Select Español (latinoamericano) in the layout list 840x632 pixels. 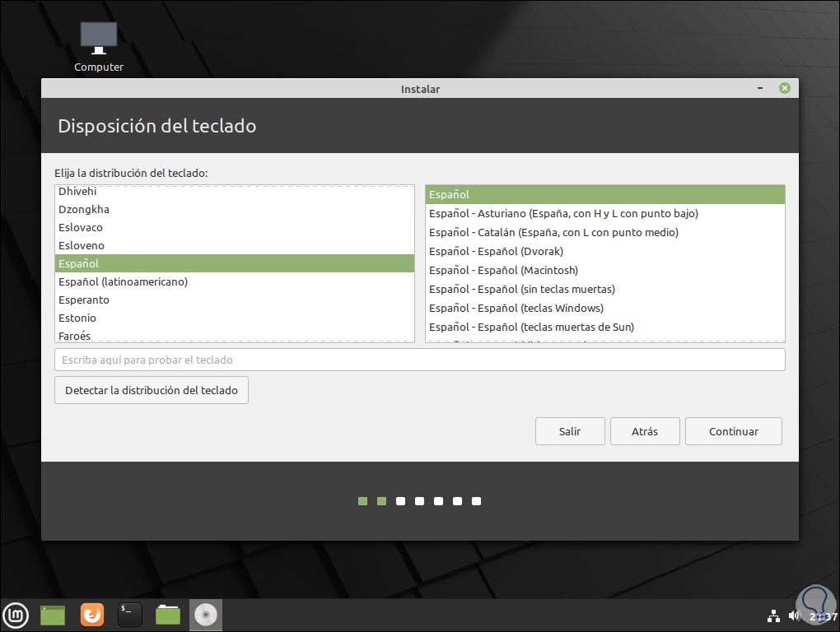pos(123,281)
